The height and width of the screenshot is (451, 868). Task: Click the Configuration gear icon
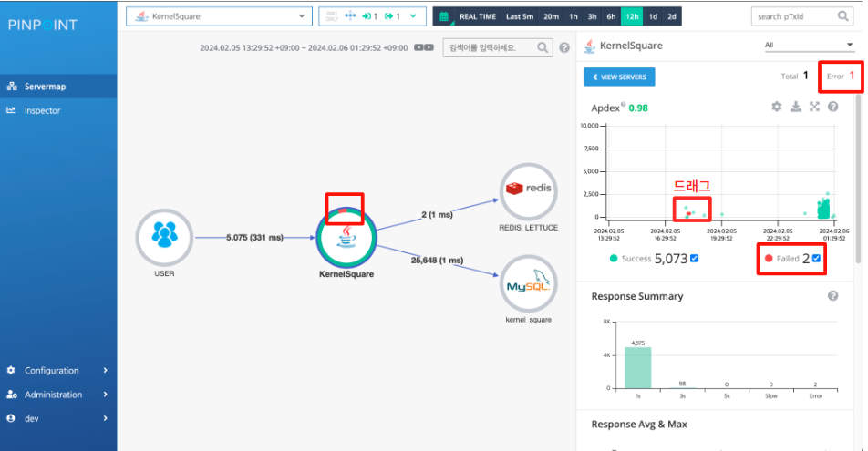click(11, 370)
